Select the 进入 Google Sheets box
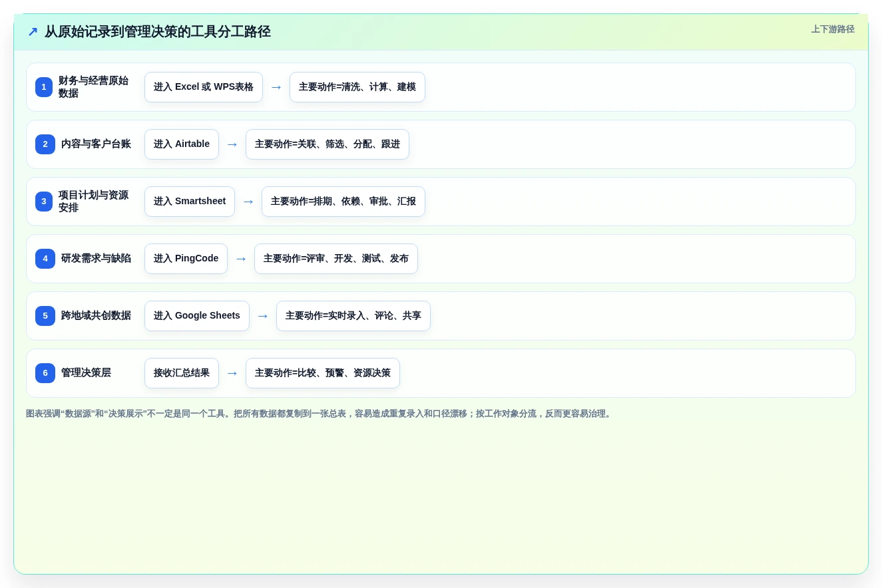Viewport: 882px width, 588px height. pos(197,316)
